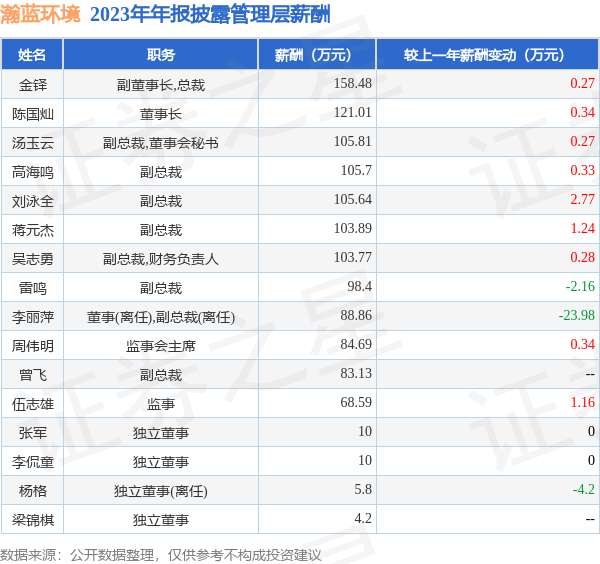Click the position 副董事长,总裁

[x=161, y=85]
